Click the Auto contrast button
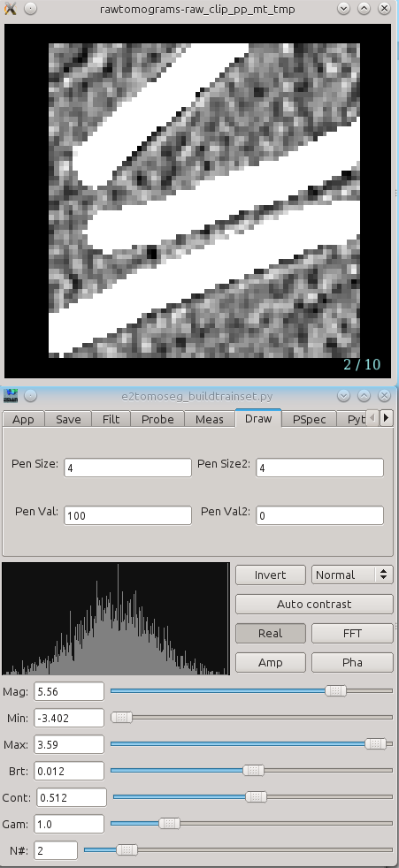Image resolution: width=399 pixels, height=868 pixels. point(314,604)
